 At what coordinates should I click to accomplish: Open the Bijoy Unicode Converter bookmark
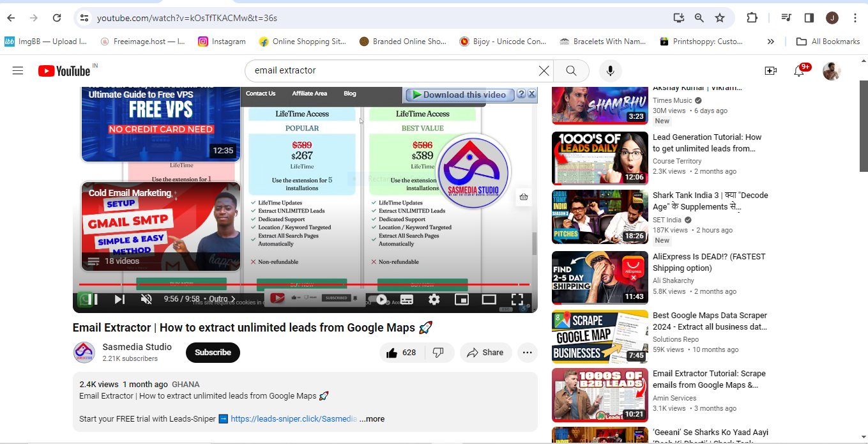(x=503, y=42)
